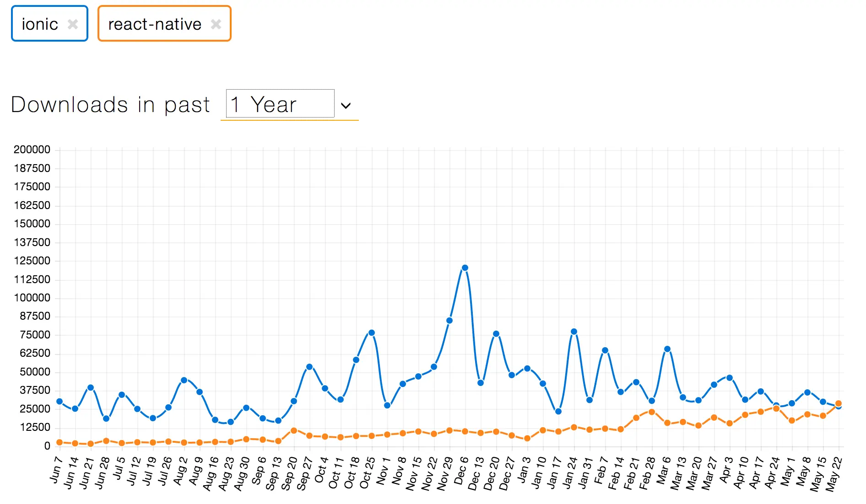Remove the ionic package tag
The width and height of the screenshot is (866, 504).
(73, 24)
